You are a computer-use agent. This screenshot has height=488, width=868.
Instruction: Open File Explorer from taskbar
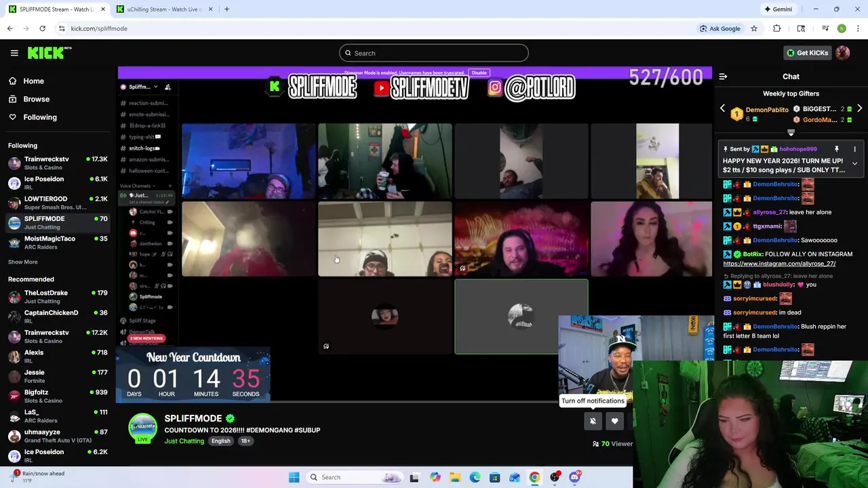455,477
